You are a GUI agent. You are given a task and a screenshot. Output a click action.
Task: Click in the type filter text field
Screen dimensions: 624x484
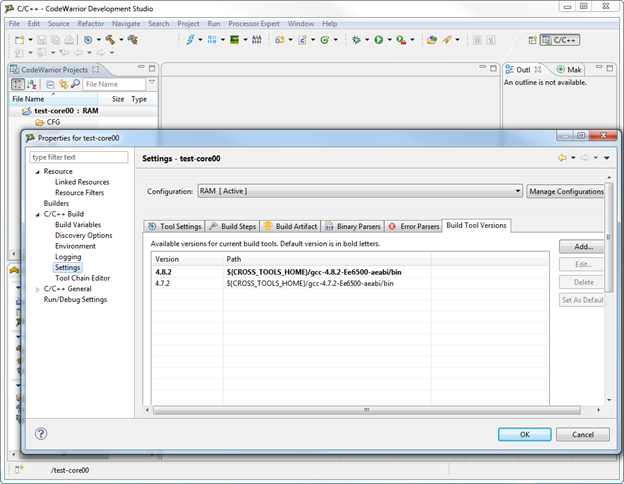(x=79, y=157)
